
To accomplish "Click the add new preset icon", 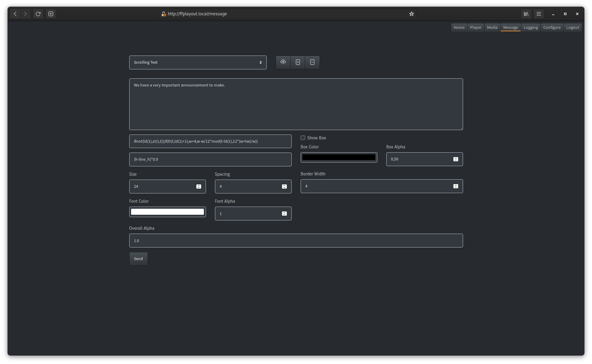I will pyautogui.click(x=298, y=62).
